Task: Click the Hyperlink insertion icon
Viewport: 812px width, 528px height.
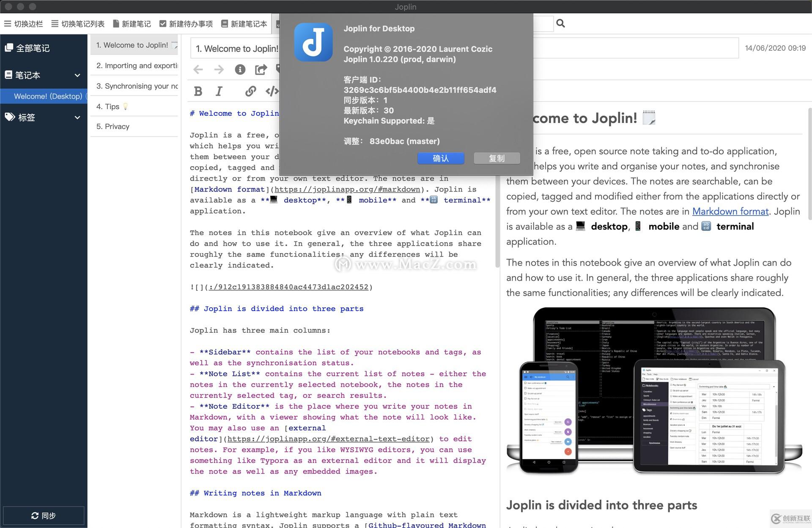Action: 250,91
